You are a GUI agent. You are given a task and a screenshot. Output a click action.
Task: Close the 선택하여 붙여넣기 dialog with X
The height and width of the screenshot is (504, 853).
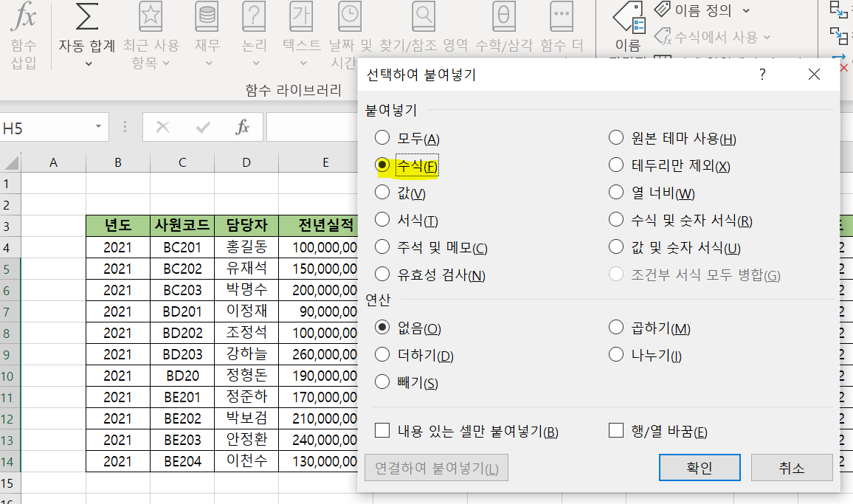[x=814, y=74]
